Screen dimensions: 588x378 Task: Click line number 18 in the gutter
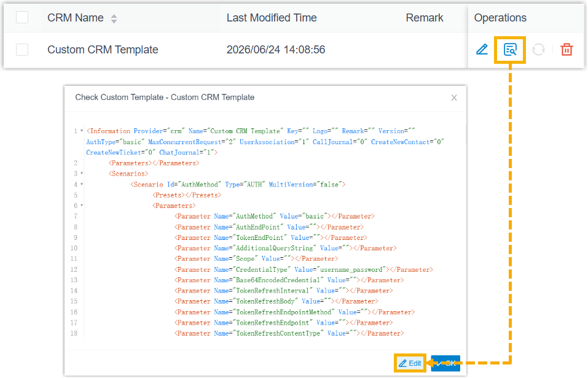click(x=74, y=333)
